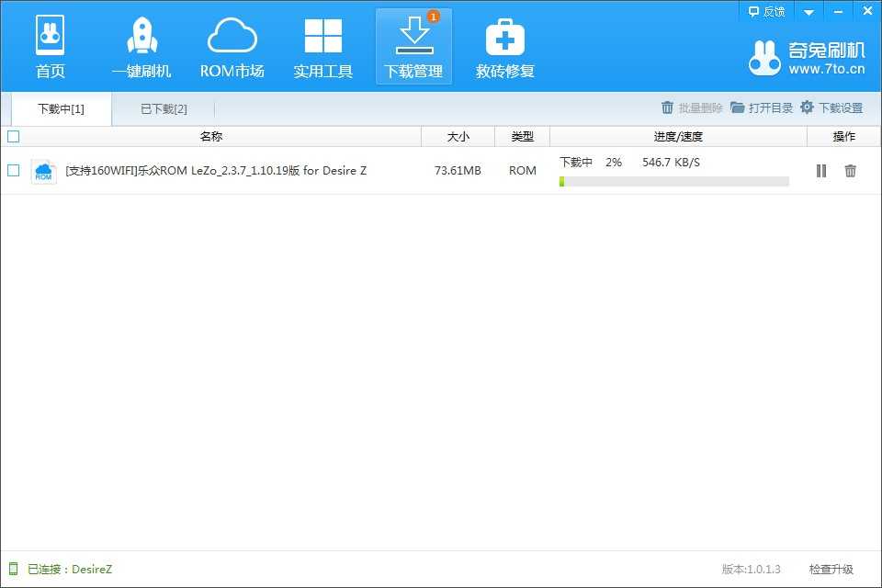The image size is (882, 588).
Task: Open 一键刷机 rocket tool
Action: pos(141,46)
